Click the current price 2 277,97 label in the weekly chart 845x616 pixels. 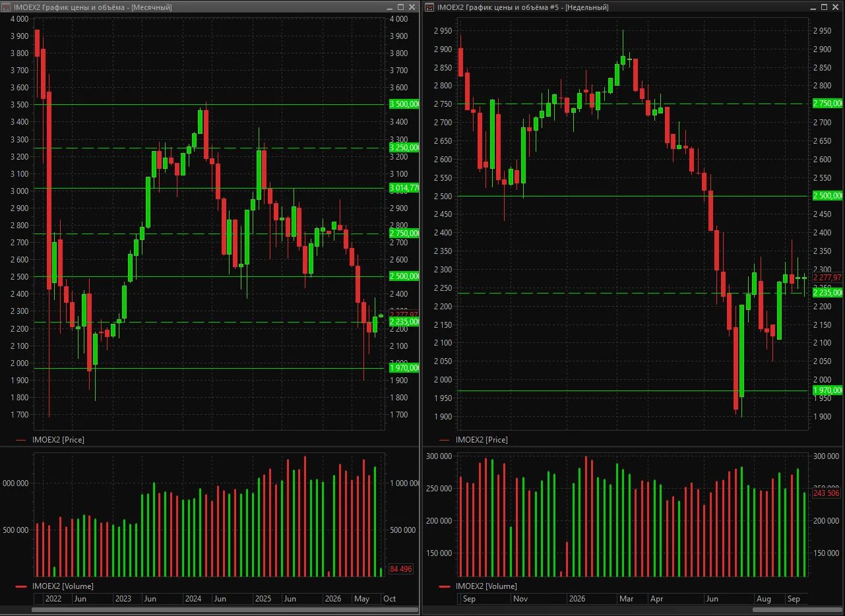tap(827, 278)
